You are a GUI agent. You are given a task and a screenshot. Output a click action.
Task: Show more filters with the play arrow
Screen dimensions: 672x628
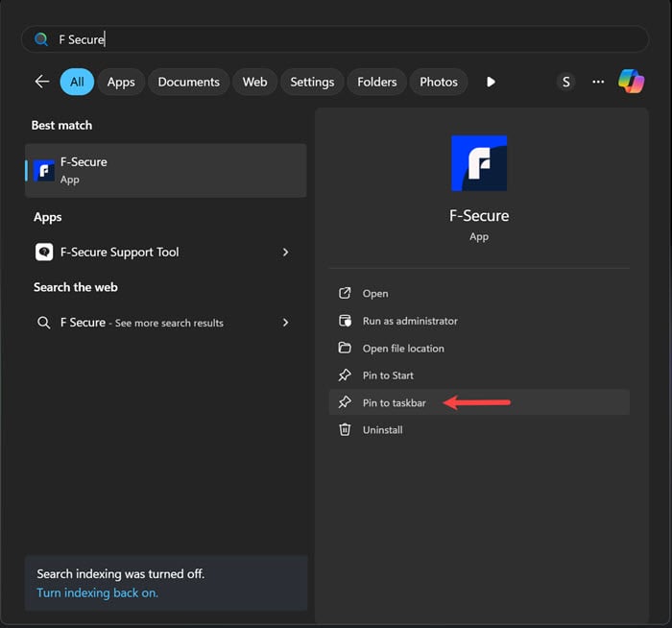(491, 82)
